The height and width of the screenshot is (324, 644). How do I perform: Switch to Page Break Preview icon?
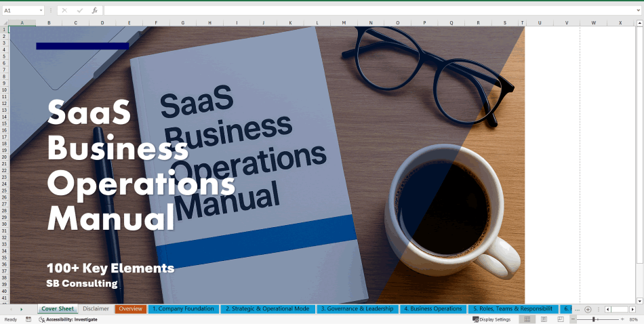[560, 319]
